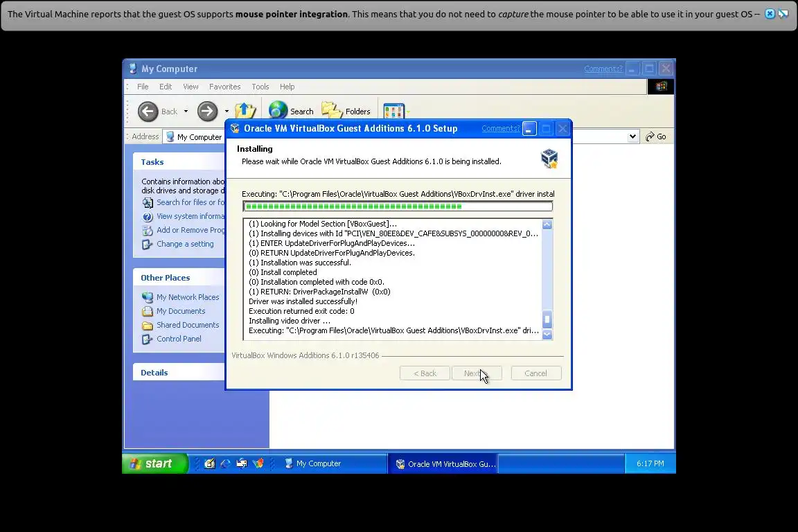798x532 pixels.
Task: Click the Start button on the taskbar
Action: pyautogui.click(x=154, y=463)
